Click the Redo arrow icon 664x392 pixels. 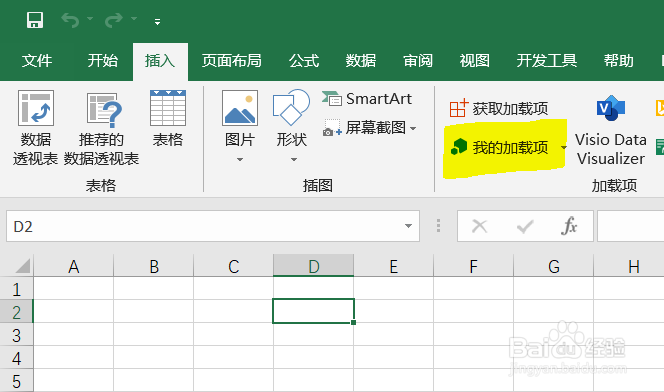[114, 20]
